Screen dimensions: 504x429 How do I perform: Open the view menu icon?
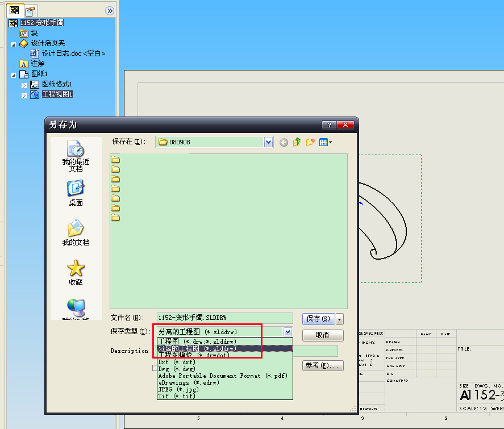coord(325,142)
